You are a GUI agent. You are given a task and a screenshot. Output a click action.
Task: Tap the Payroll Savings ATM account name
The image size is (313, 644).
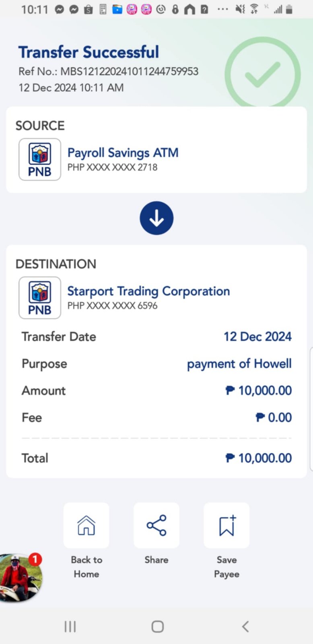(123, 153)
